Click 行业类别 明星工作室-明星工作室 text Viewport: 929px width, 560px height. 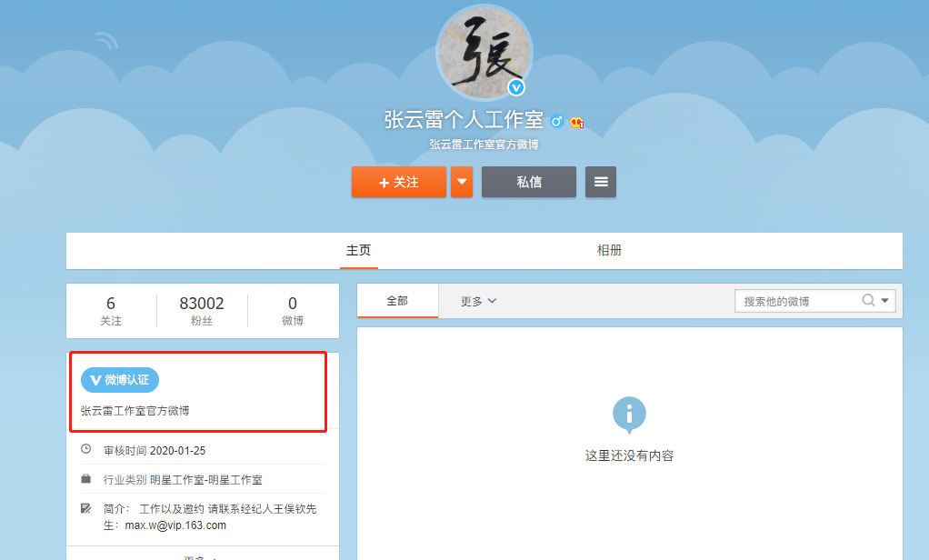click(x=183, y=479)
